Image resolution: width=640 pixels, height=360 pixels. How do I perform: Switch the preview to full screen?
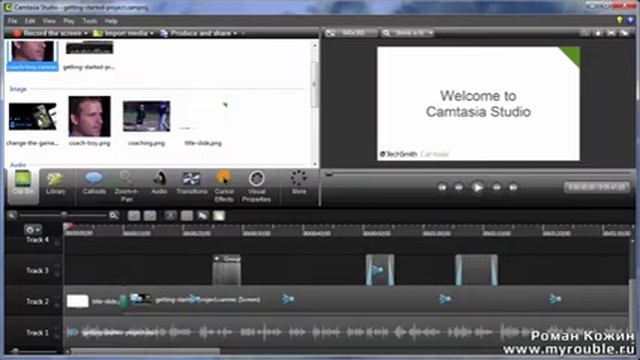611,33
